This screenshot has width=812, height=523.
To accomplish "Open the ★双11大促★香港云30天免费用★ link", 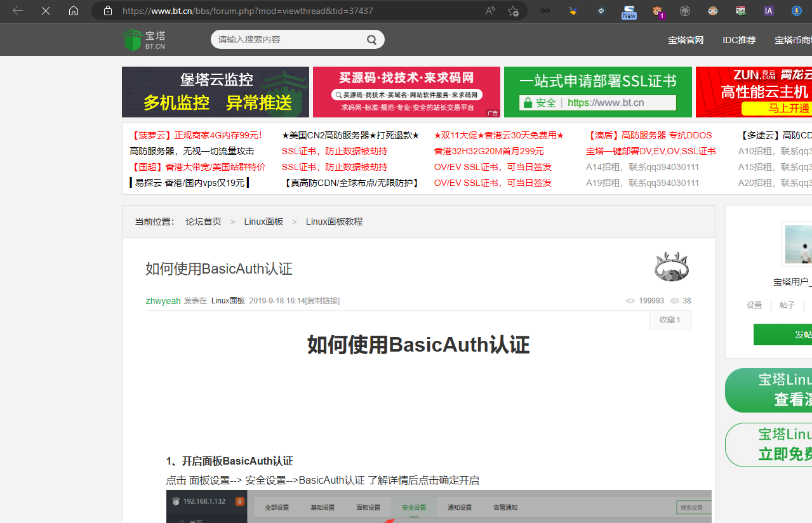I will click(x=499, y=135).
